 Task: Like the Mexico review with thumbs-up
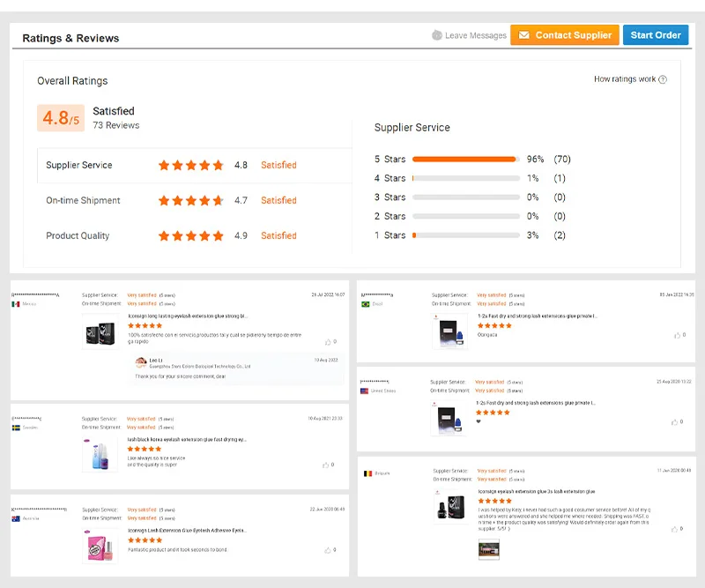tap(329, 341)
